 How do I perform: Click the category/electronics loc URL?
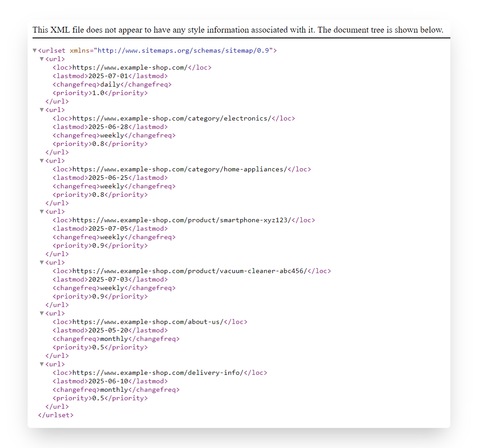click(172, 118)
